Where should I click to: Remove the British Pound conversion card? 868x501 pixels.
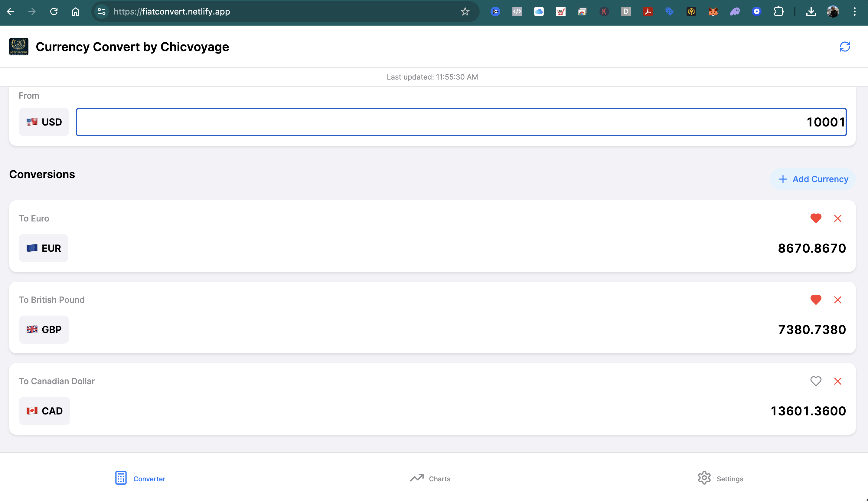pos(837,300)
